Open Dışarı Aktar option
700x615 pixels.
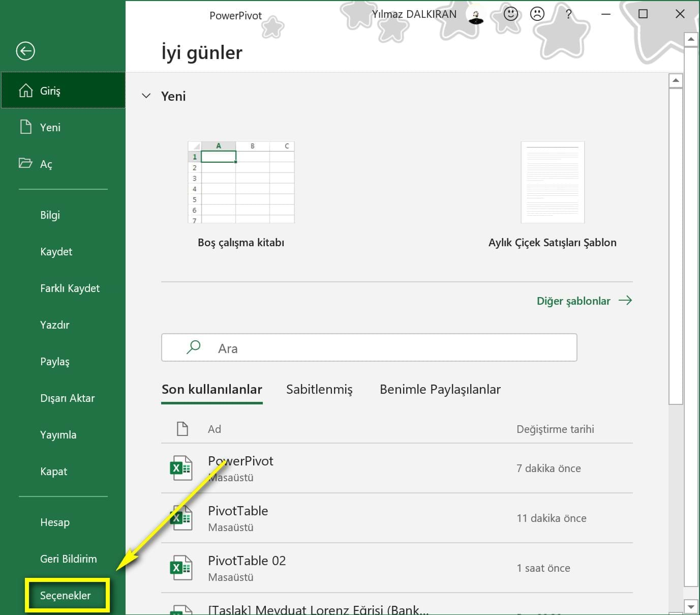click(67, 398)
